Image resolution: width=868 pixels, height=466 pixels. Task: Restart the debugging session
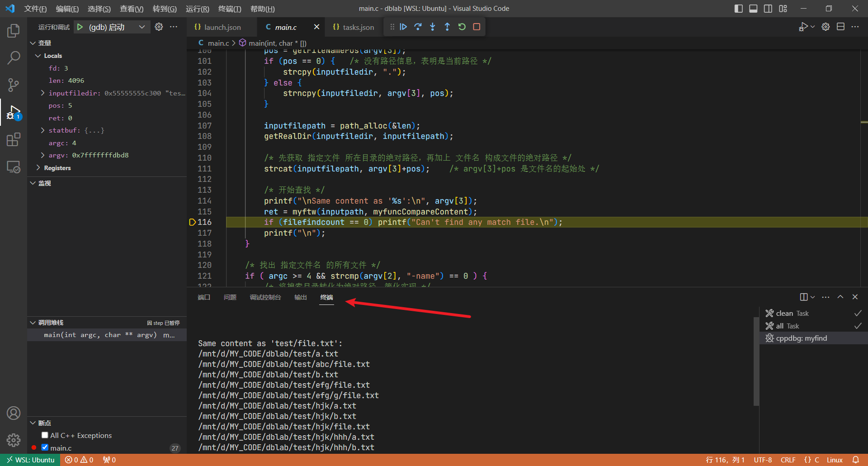point(462,27)
